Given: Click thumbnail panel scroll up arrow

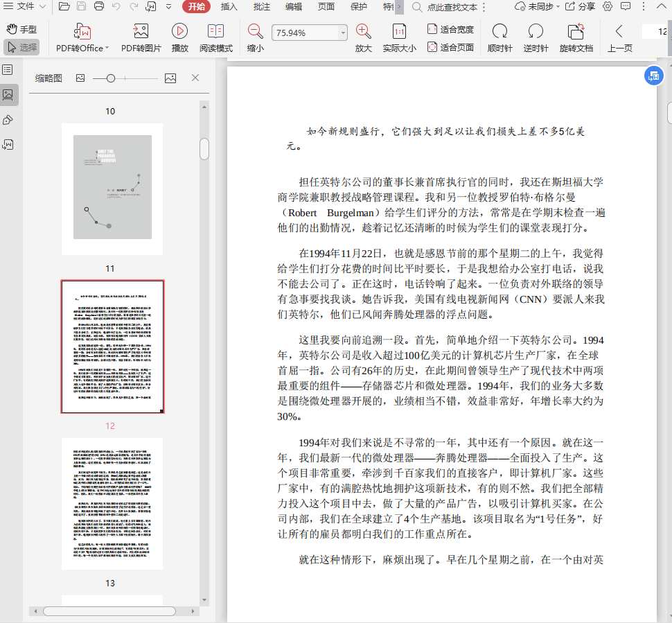Looking at the screenshot, I should [x=204, y=107].
